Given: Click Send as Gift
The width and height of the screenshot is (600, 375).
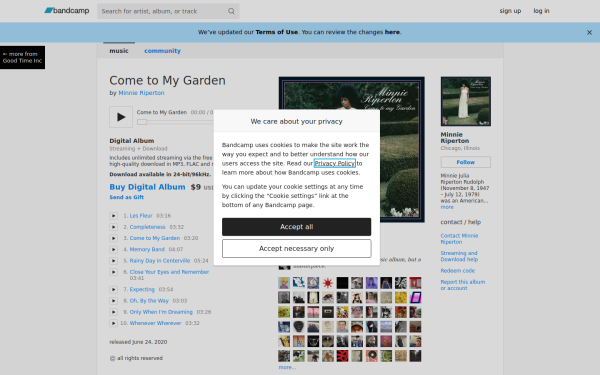Looking at the screenshot, I should coord(127,197).
